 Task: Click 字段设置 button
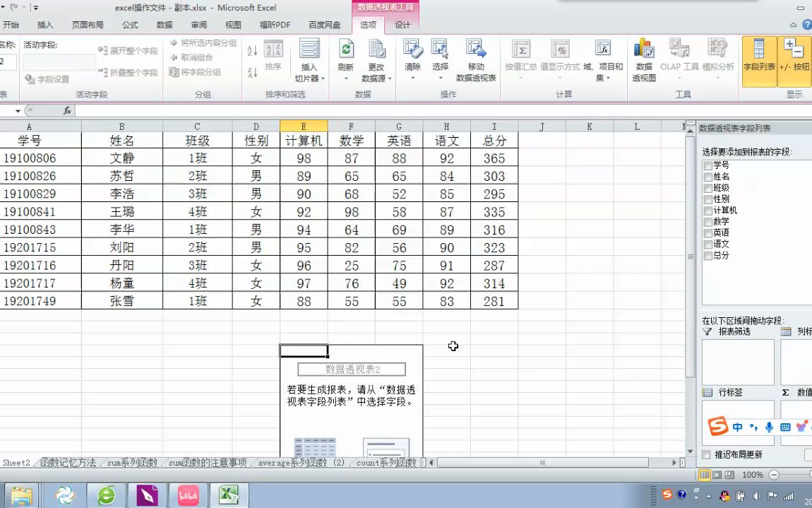tap(47, 79)
